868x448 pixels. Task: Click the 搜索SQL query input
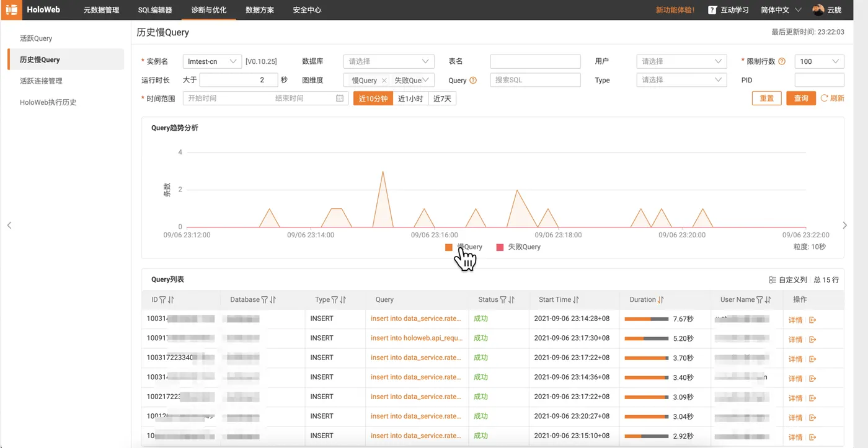point(535,80)
